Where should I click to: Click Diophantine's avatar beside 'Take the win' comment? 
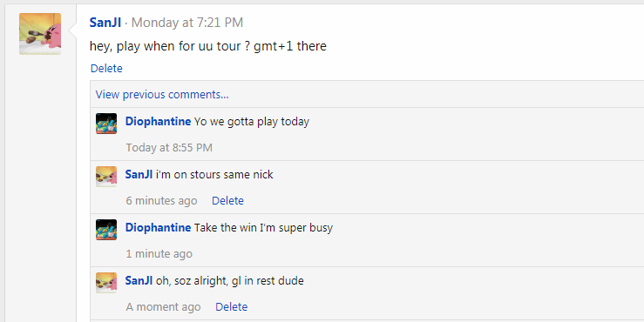(106, 230)
